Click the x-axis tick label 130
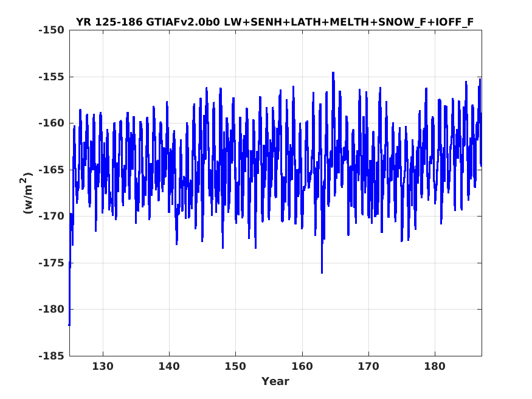Image resolution: width=532 pixels, height=399 pixels. pyautogui.click(x=103, y=367)
